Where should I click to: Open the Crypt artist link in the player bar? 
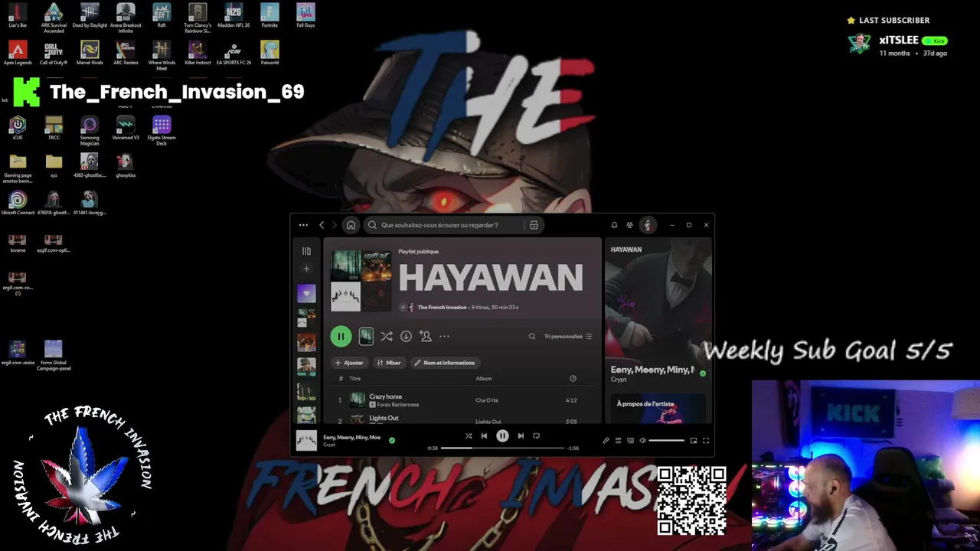[x=329, y=445]
